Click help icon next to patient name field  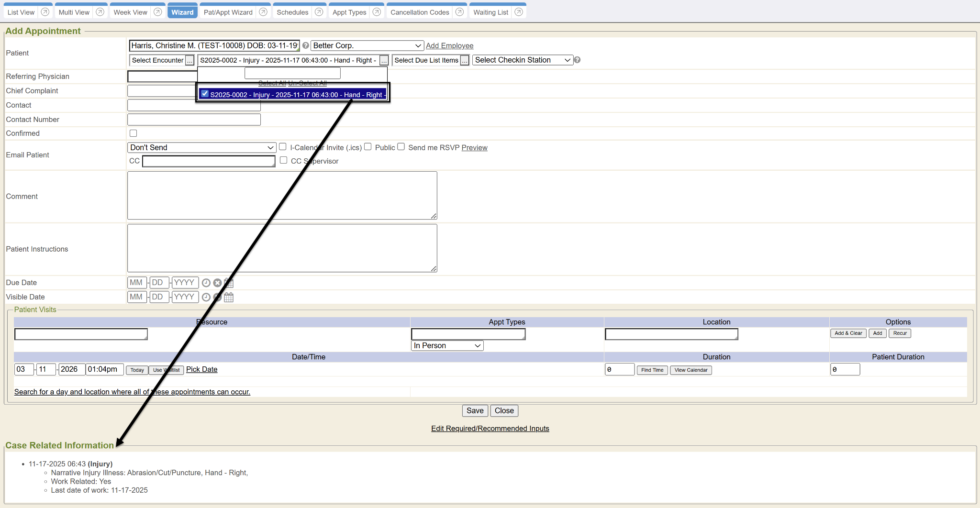click(305, 46)
